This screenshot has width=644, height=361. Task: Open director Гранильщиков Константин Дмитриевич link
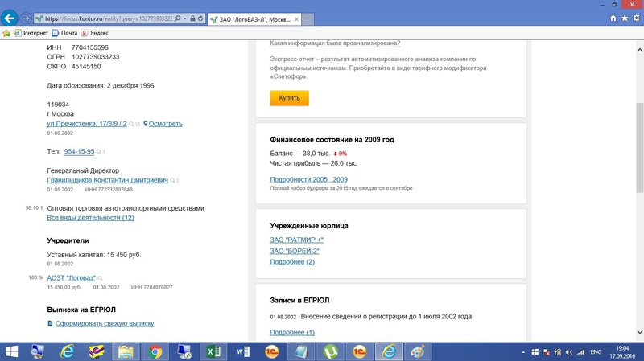pos(108,180)
